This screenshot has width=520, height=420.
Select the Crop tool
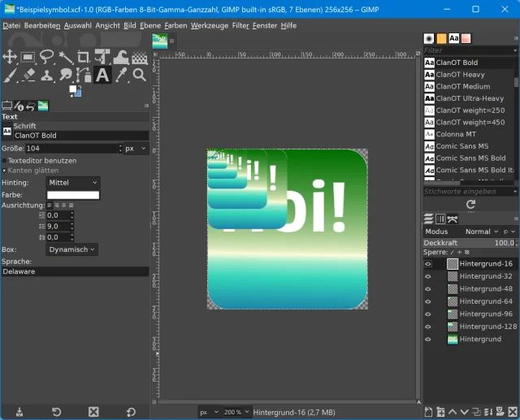tap(84, 57)
